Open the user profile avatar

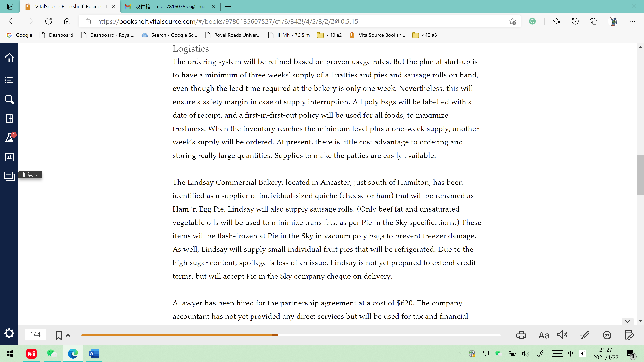point(613,21)
